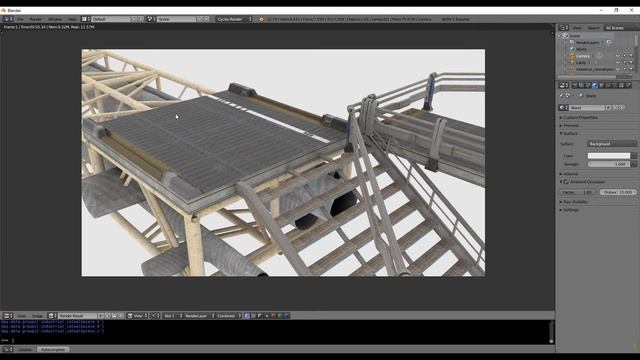Toggle the Ambient Occlusion checkbox

[x=566, y=182]
